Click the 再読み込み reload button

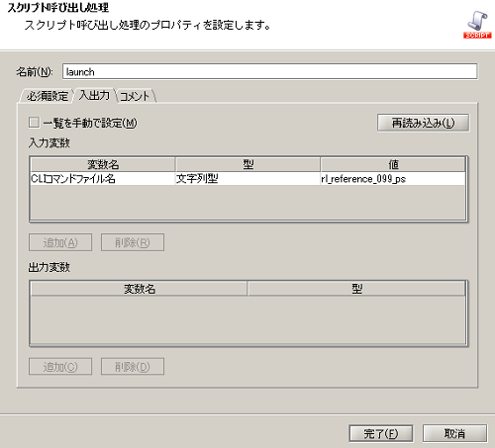[423, 123]
